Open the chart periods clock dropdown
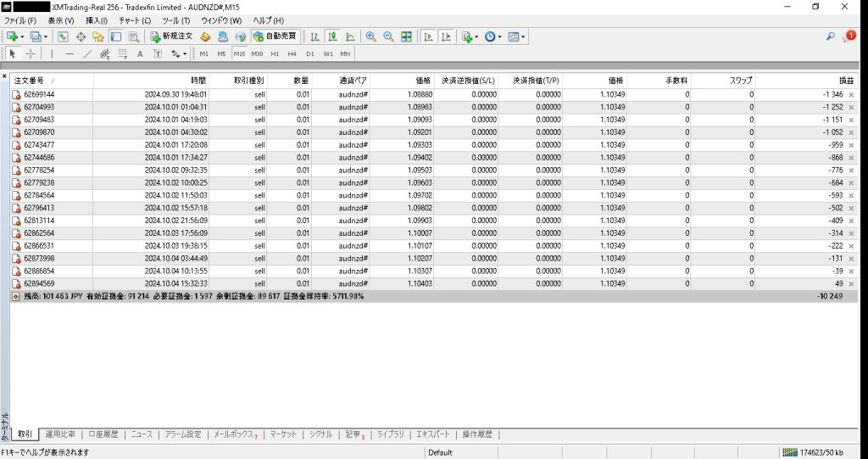The image size is (868, 459). pos(499,36)
